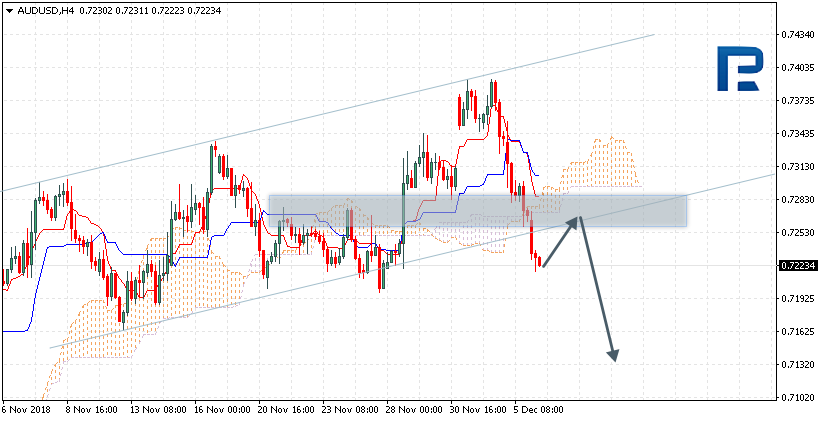This screenshot has width=819, height=421.
Task: Click price level 0.72830 on the axis
Action: point(798,200)
